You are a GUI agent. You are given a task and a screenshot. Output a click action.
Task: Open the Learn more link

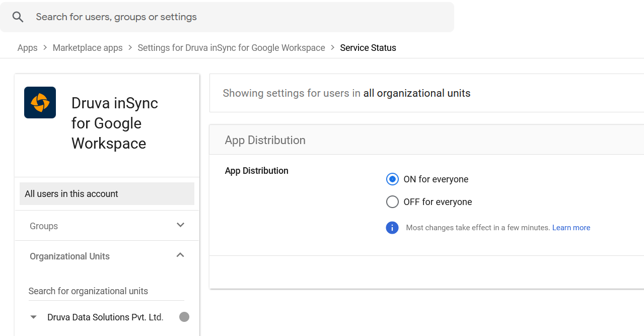[571, 228]
